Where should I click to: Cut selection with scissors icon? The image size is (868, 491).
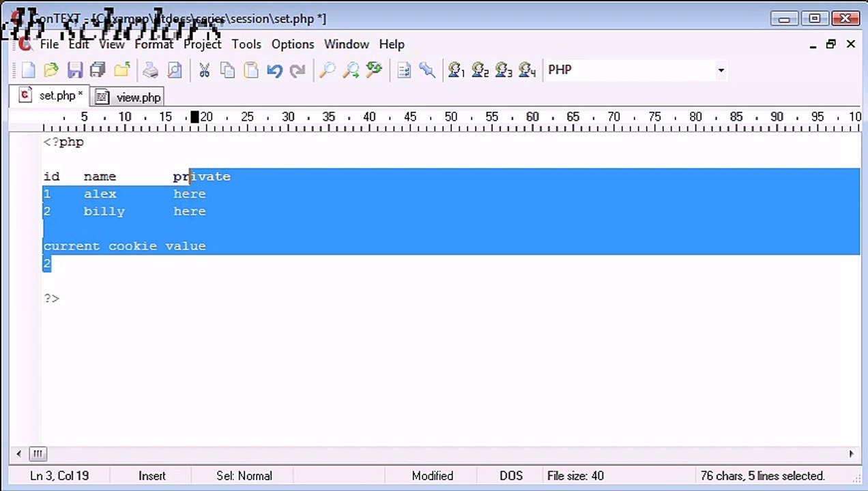coord(204,70)
